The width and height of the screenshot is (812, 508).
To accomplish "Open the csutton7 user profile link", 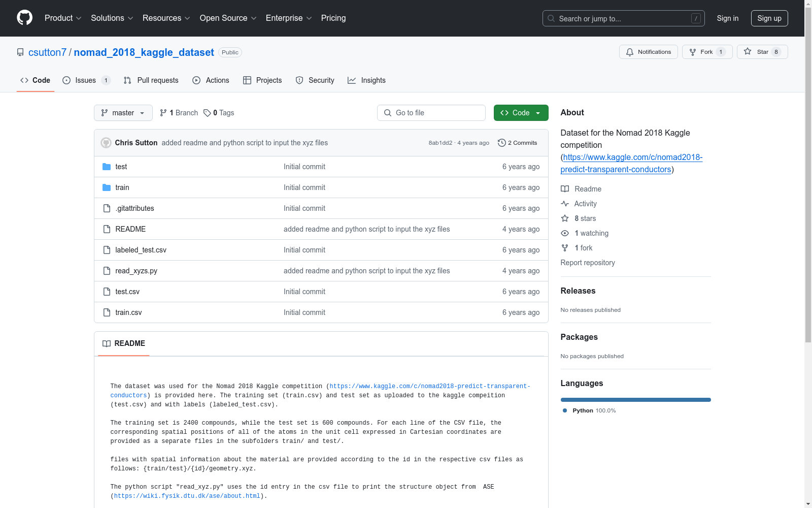I will 47,52.
